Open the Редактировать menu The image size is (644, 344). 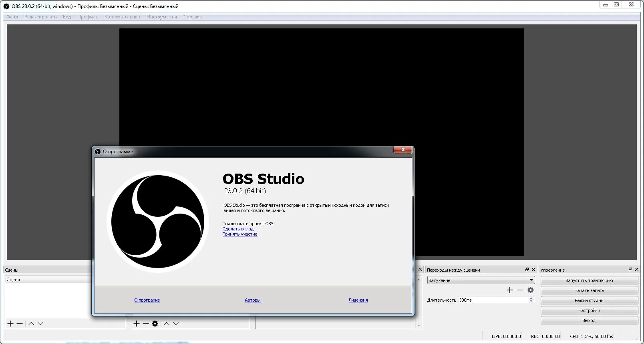point(40,17)
